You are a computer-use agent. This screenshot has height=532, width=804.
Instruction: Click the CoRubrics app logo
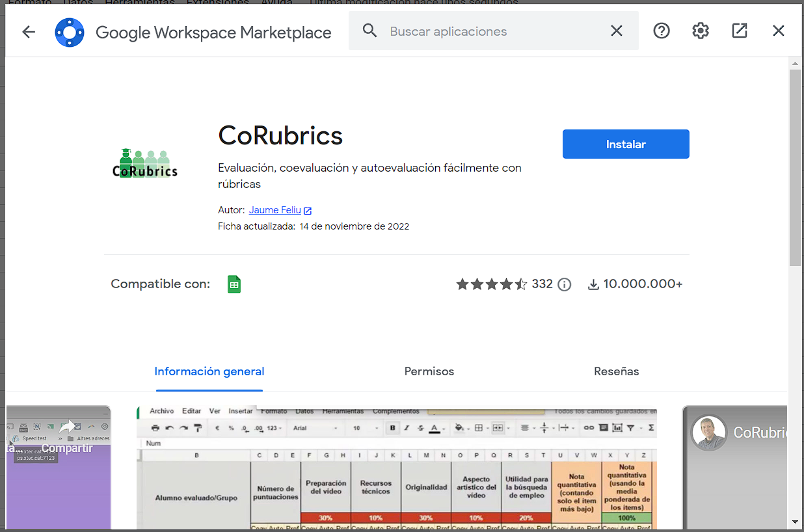click(x=145, y=163)
